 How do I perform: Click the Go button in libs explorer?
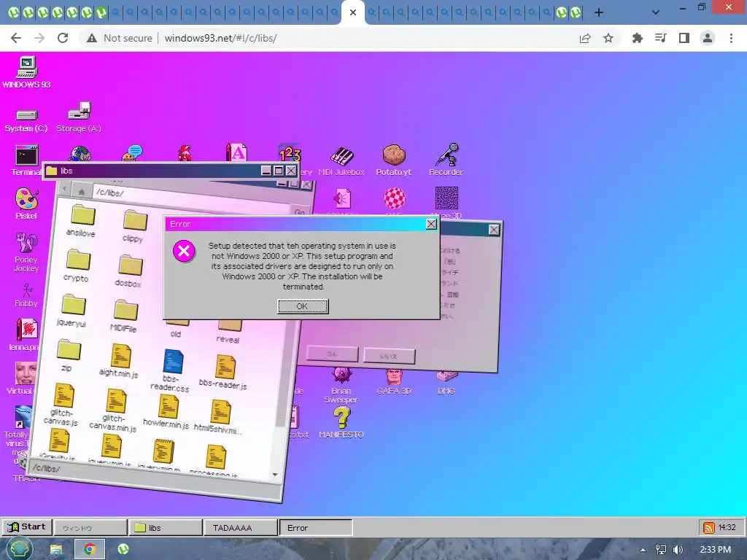pyautogui.click(x=300, y=211)
